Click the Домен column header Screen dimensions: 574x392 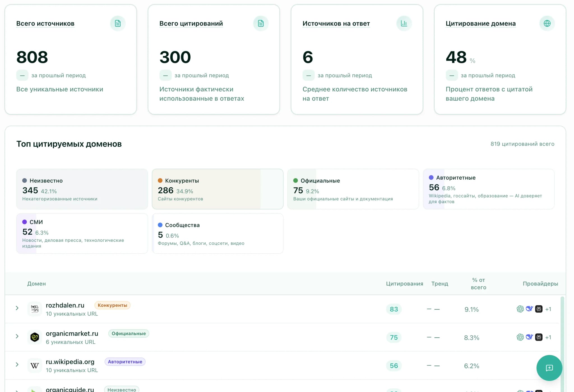click(36, 284)
